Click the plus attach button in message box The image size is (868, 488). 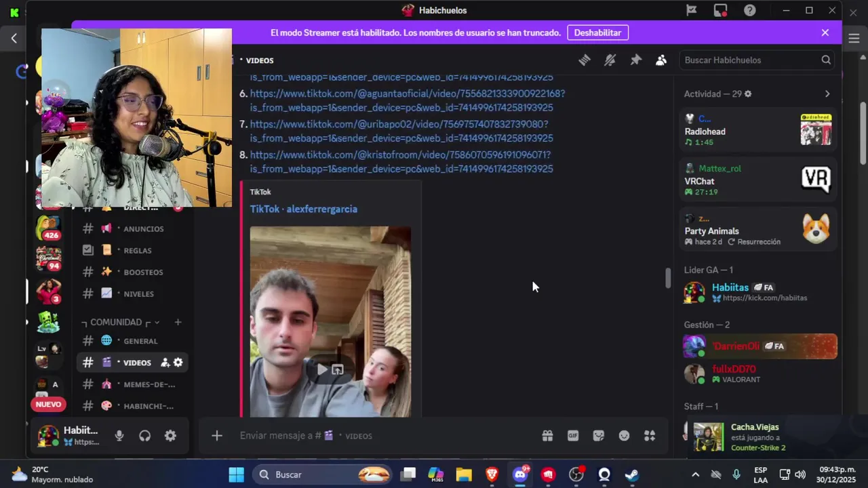click(217, 436)
